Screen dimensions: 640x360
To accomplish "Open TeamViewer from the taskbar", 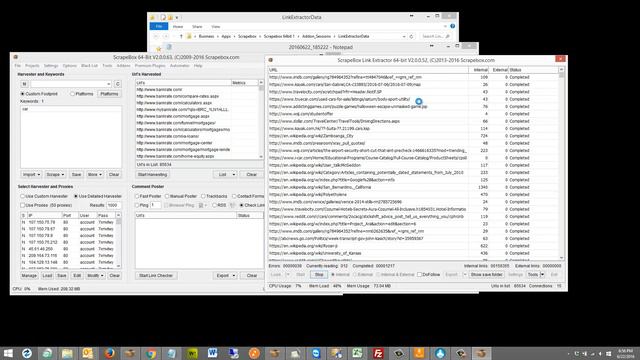I will [x=316, y=353].
